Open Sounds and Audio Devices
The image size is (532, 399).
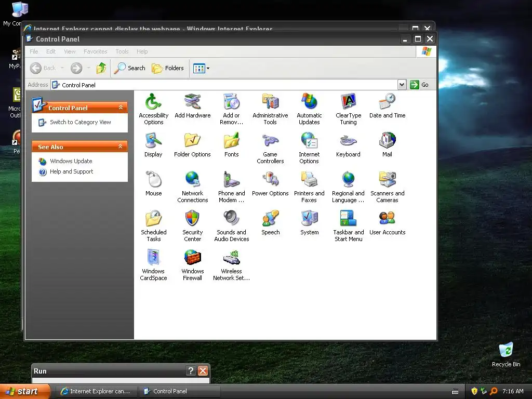tap(231, 226)
